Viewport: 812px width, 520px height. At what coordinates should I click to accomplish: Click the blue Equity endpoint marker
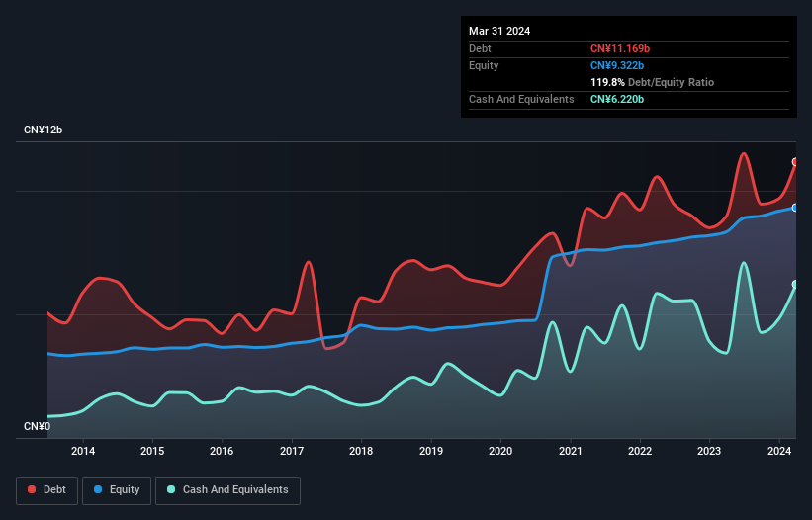click(x=795, y=208)
